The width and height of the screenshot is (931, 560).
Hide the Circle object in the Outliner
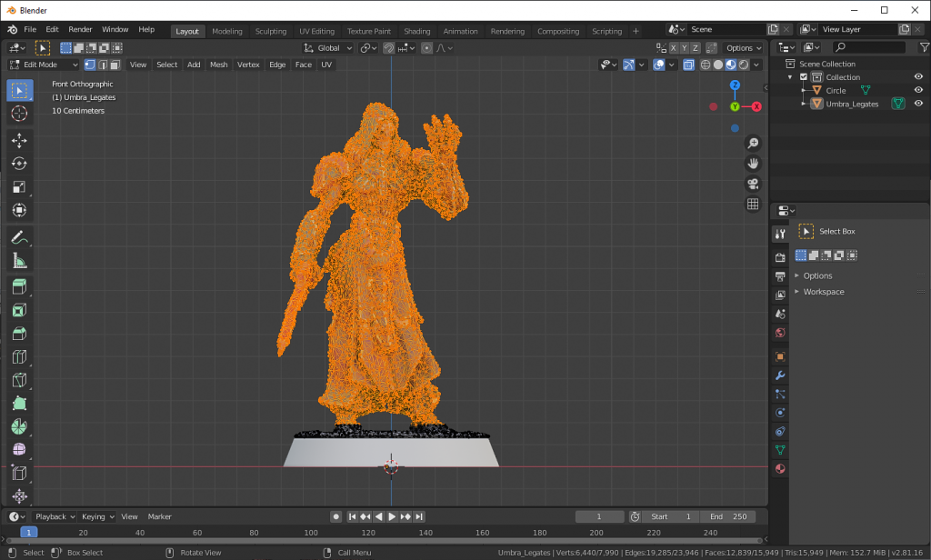pos(917,90)
